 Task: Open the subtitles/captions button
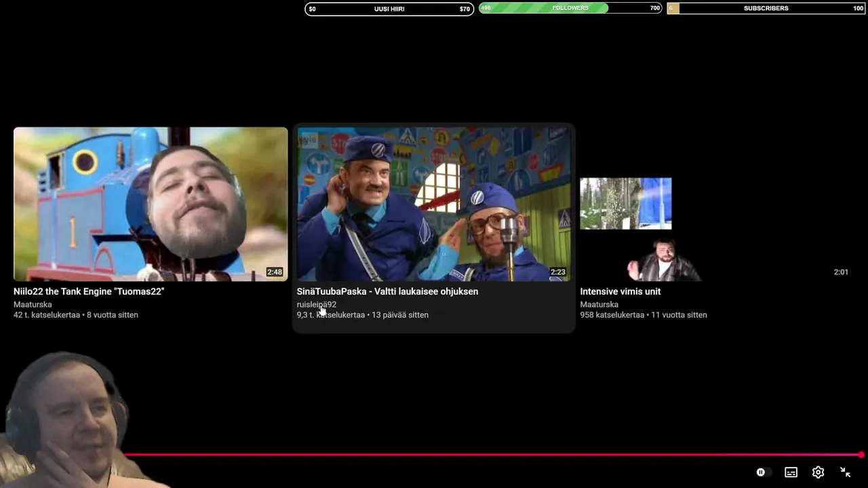tap(791, 472)
